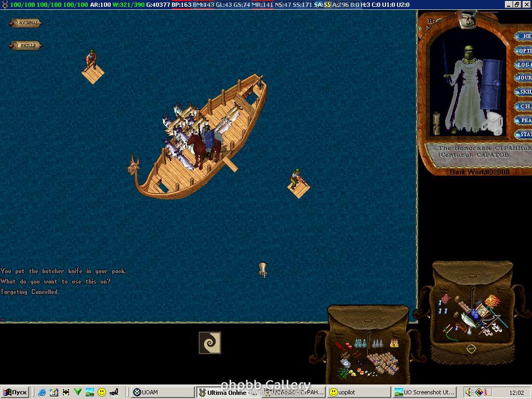This screenshot has height=399, width=532.
Task: Click the spiral spell icon
Action: point(210,343)
